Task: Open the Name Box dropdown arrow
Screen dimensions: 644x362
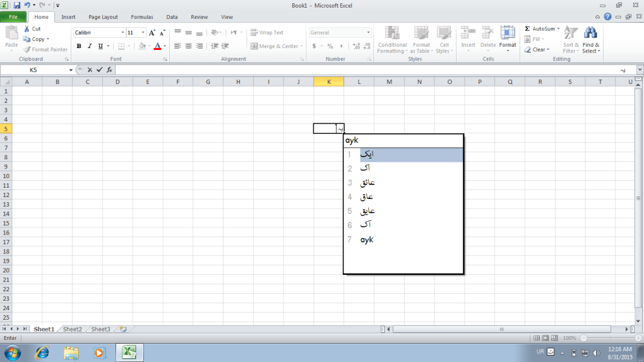Action: [x=71, y=70]
